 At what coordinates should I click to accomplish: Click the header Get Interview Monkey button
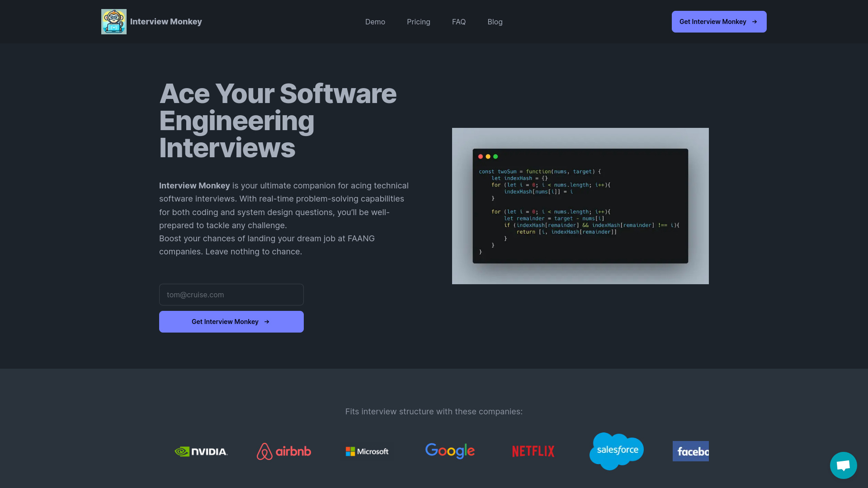click(719, 21)
